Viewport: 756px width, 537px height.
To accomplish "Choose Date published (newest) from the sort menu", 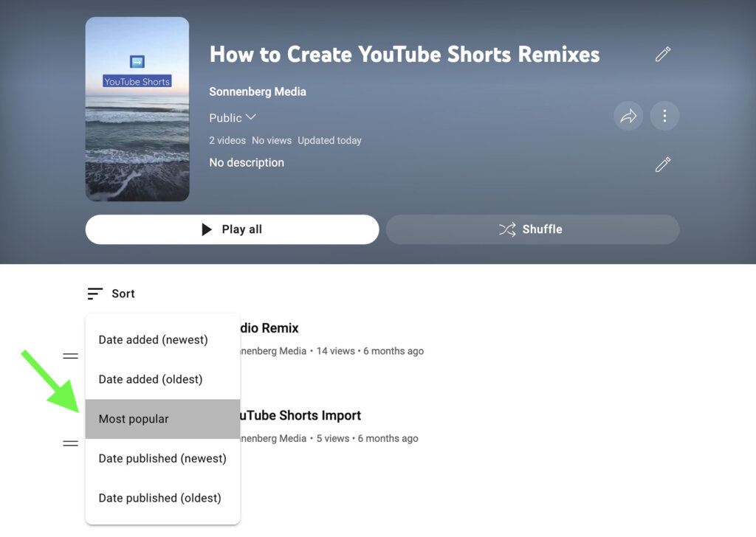I will click(162, 458).
